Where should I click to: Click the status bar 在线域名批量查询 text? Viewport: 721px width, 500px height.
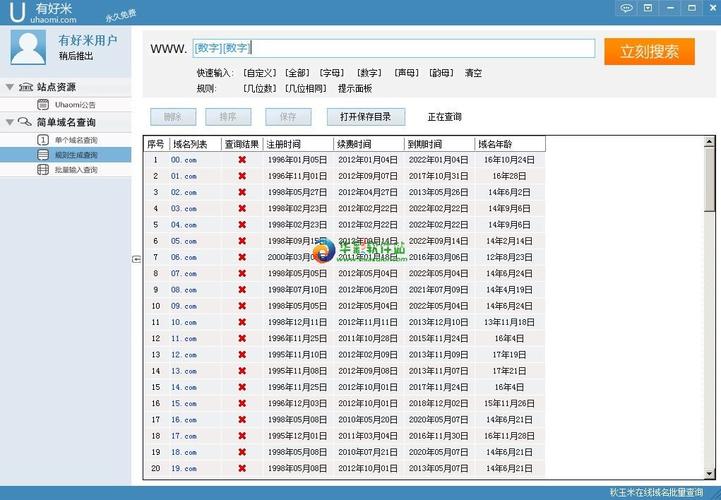(x=657, y=492)
